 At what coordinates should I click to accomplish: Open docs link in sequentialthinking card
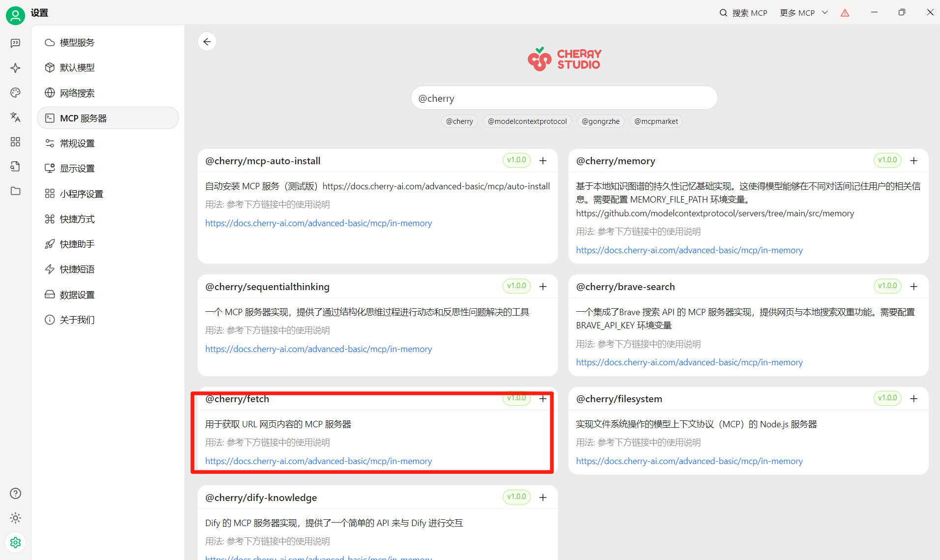point(319,349)
